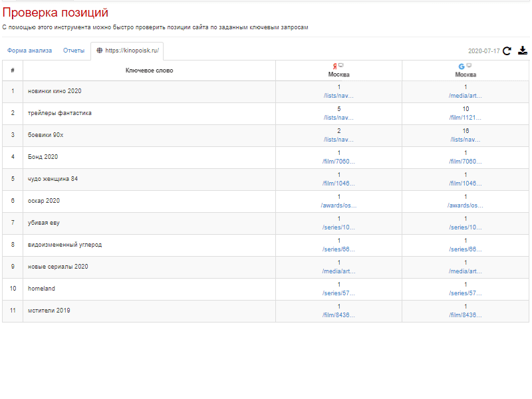
Task: Open Google link for боевики 90х
Action: tap(465, 140)
